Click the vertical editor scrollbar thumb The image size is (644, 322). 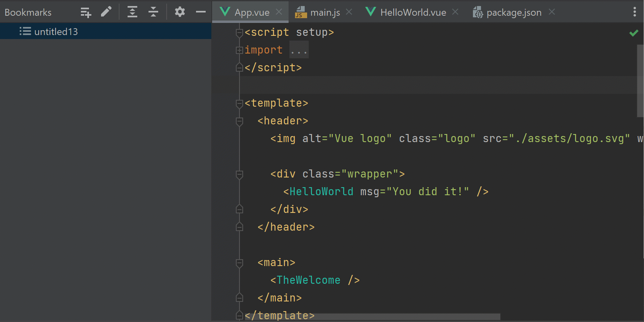640,81
